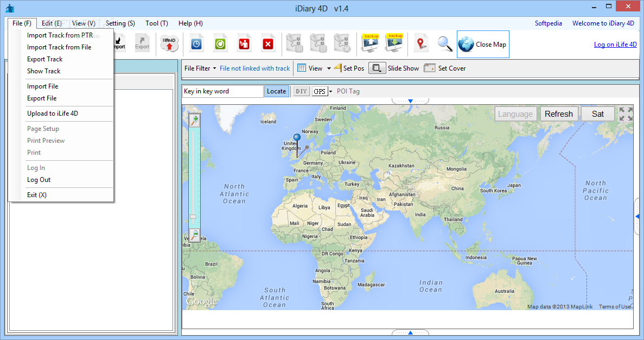This screenshot has height=340, width=644.
Task: Click the map Language button
Action: coord(515,114)
